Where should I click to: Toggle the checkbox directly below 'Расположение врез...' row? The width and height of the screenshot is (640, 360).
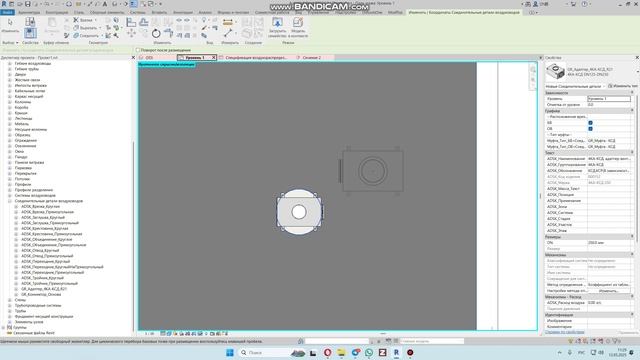(x=590, y=122)
